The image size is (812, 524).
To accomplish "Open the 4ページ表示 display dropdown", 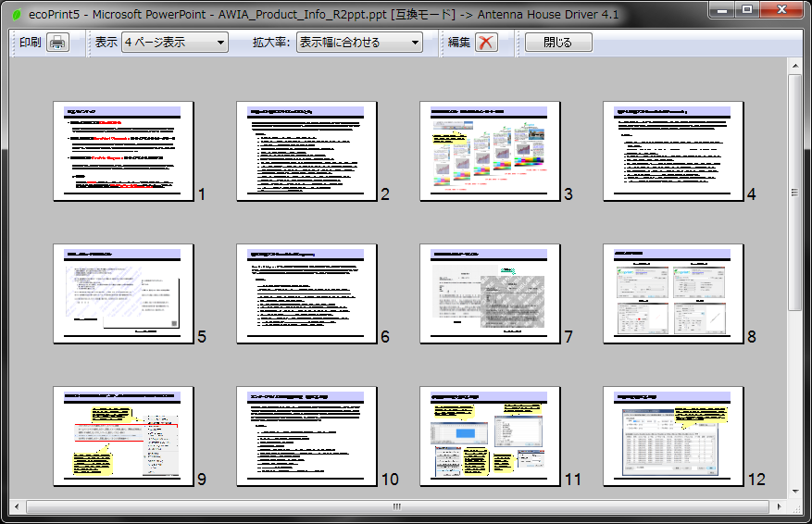I will coord(175,43).
